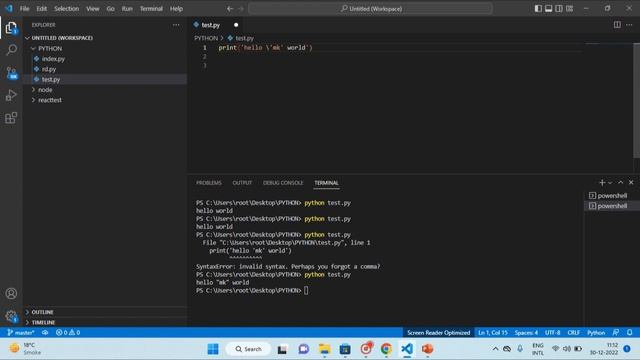Select the test.py editor tab
This screenshot has height=360, width=640.
(x=216, y=25)
